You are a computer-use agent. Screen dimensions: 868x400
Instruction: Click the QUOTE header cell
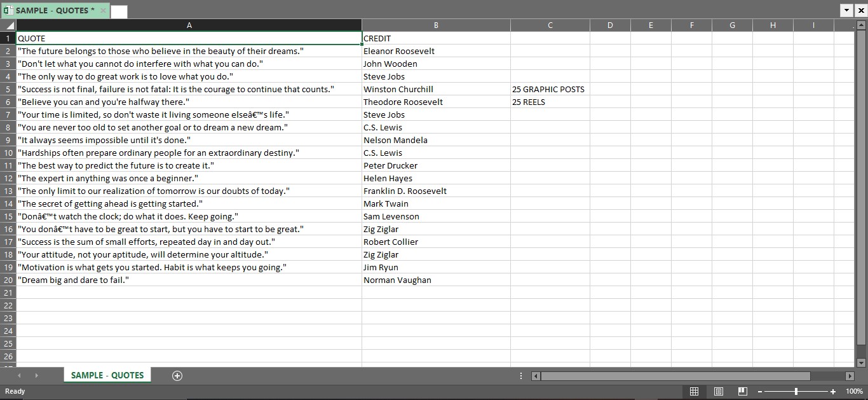(x=189, y=38)
